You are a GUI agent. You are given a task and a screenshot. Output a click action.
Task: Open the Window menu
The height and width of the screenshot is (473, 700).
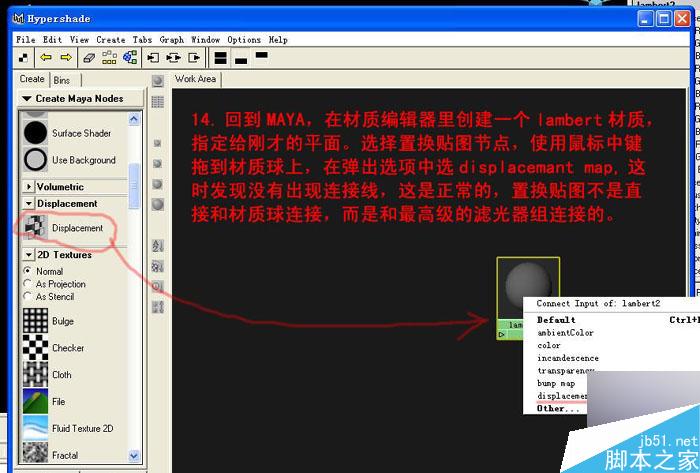[x=206, y=40]
